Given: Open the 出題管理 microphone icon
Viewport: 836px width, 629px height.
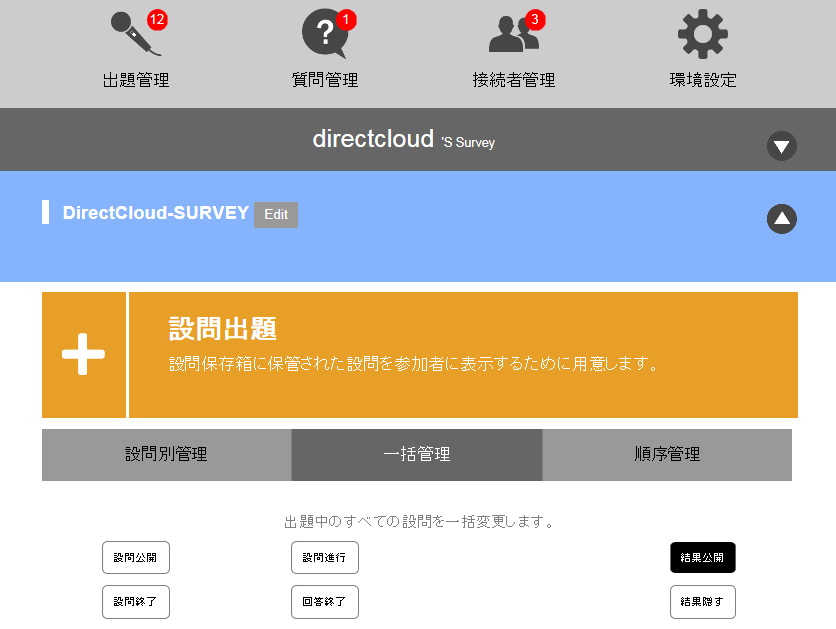Looking at the screenshot, I should point(135,34).
